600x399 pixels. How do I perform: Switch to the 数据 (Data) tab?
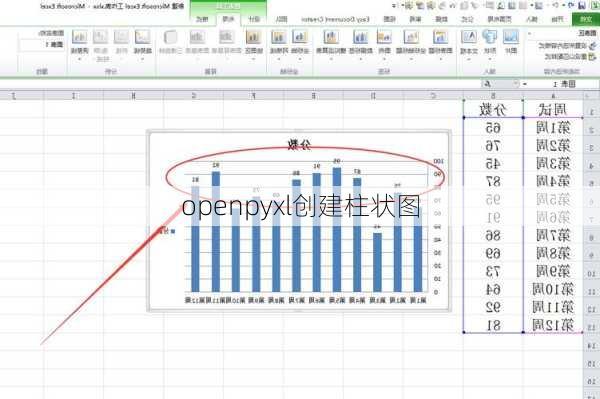click(442, 19)
